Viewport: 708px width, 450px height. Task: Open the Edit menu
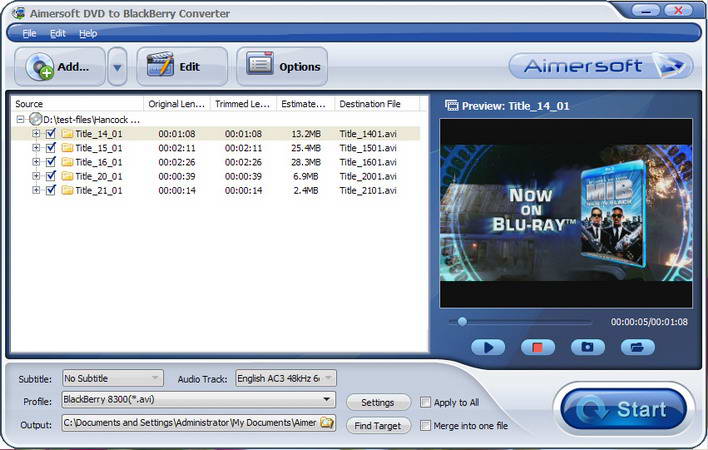coord(58,33)
